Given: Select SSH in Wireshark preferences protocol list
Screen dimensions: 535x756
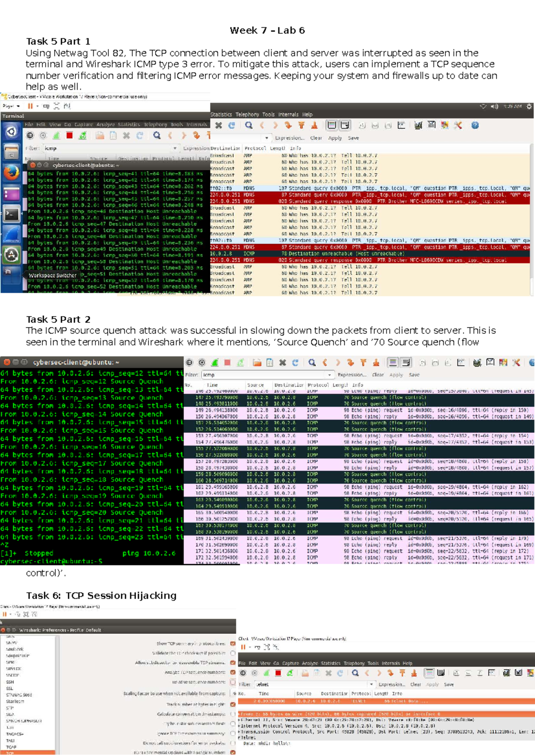Looking at the screenshot, I should pyautogui.click(x=10, y=682).
